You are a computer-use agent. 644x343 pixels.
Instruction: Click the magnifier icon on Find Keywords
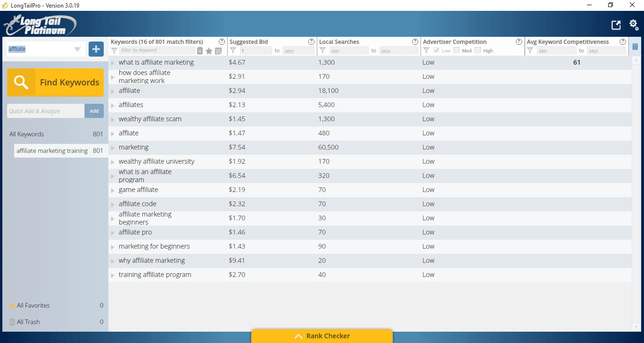pos(21,83)
